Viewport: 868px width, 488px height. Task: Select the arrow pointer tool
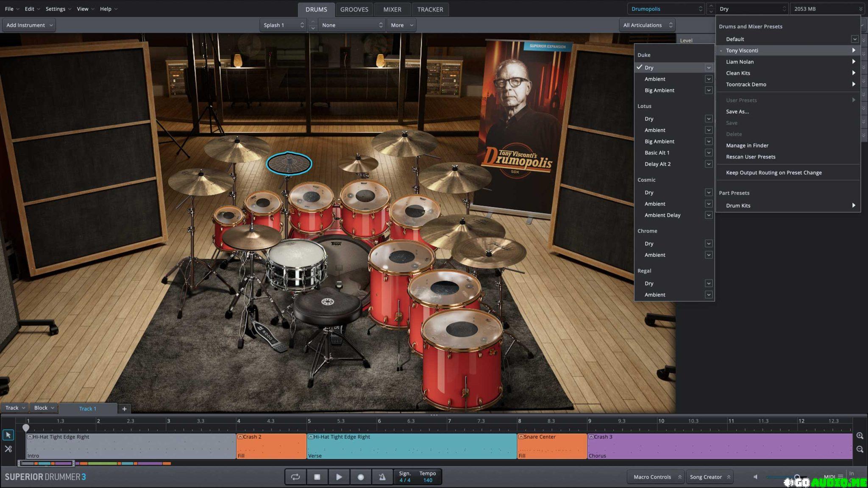8,435
